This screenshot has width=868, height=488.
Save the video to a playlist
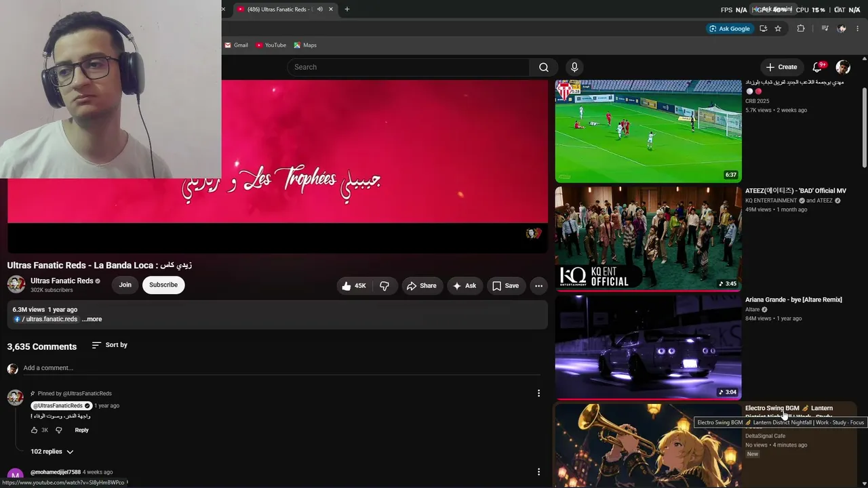505,286
